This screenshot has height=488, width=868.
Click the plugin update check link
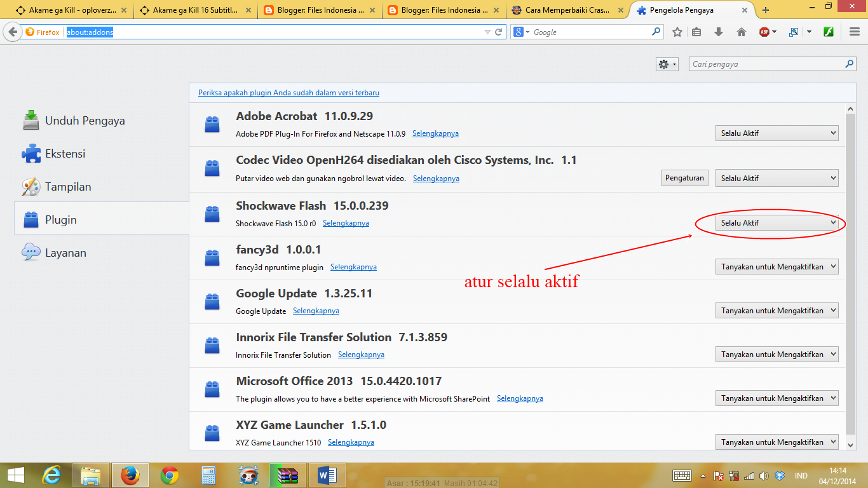click(x=288, y=93)
